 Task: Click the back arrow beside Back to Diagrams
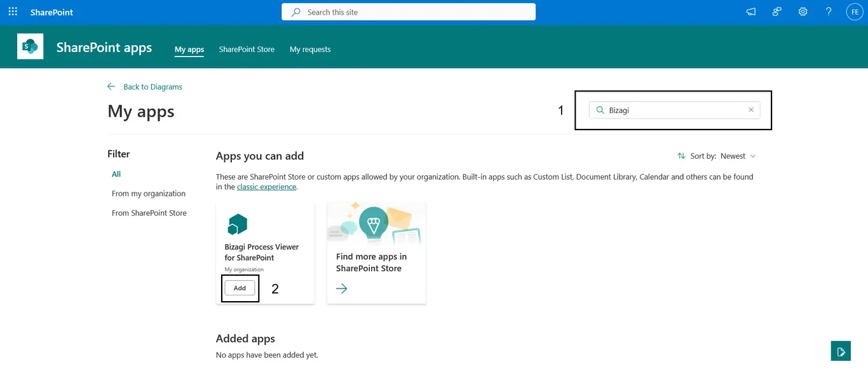111,86
